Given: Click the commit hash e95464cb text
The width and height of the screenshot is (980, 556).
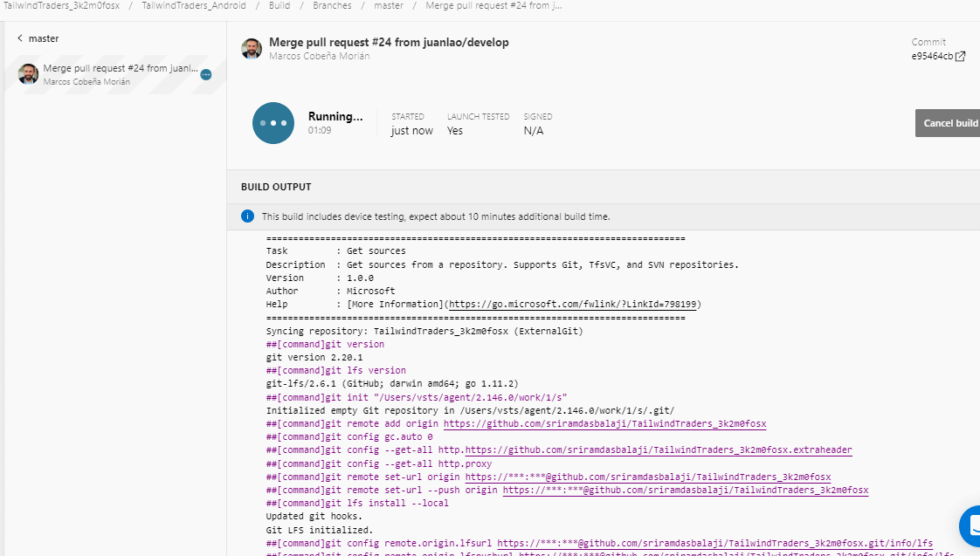Looking at the screenshot, I should (x=932, y=56).
